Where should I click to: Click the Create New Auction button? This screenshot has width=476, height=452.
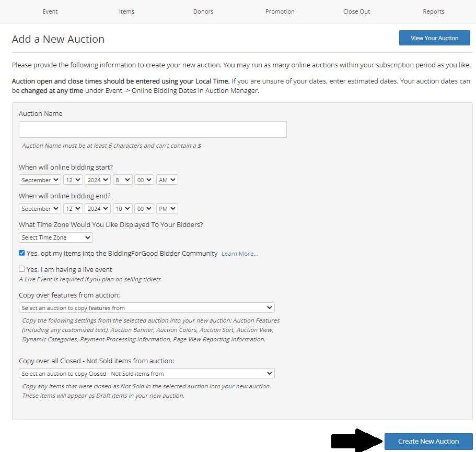[428, 442]
